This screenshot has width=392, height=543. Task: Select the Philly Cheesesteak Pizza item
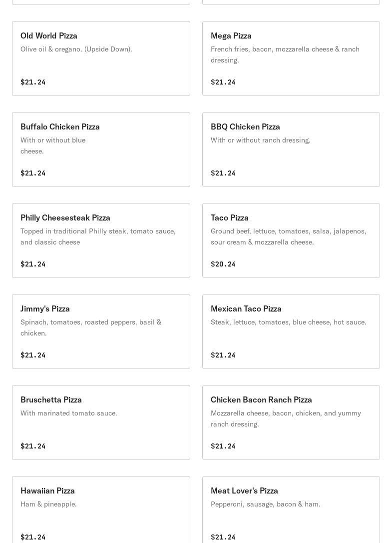click(x=101, y=240)
